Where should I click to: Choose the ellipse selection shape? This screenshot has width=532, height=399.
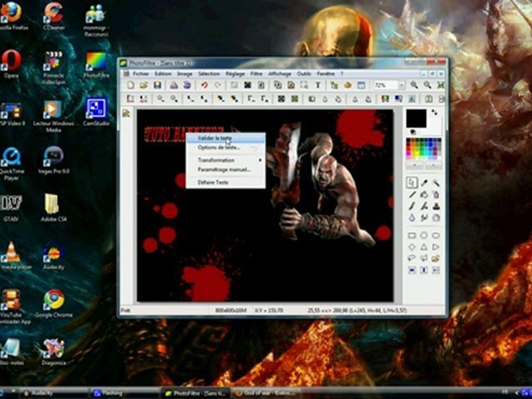[424, 236]
